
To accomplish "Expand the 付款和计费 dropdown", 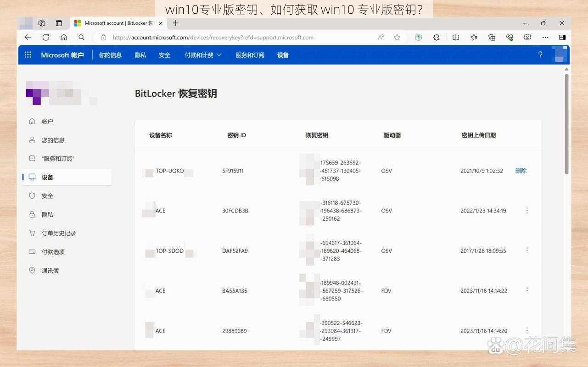I will click(203, 55).
